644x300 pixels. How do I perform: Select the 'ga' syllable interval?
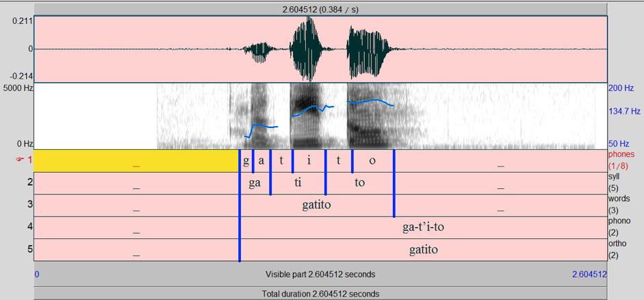[255, 184]
